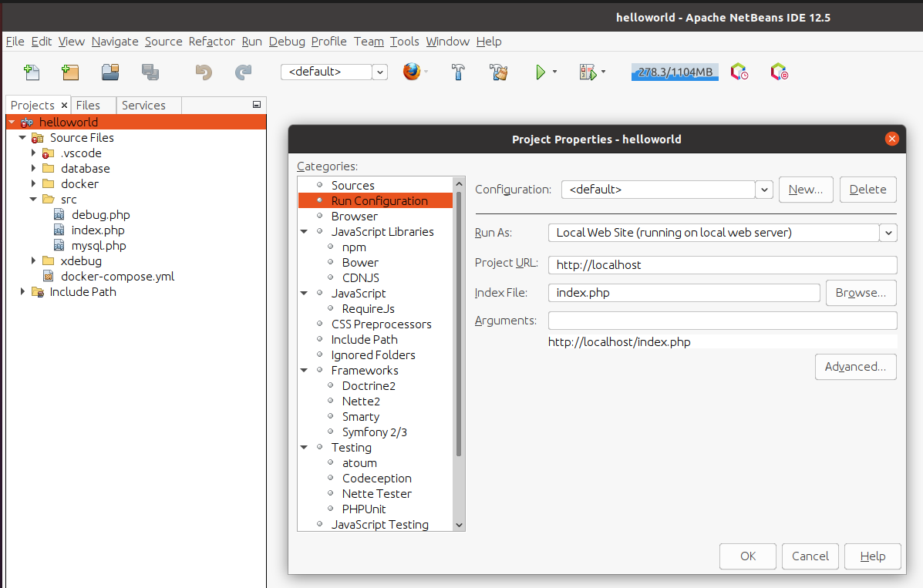
Task: Minimize the Projects panel window icon
Action: 257,105
